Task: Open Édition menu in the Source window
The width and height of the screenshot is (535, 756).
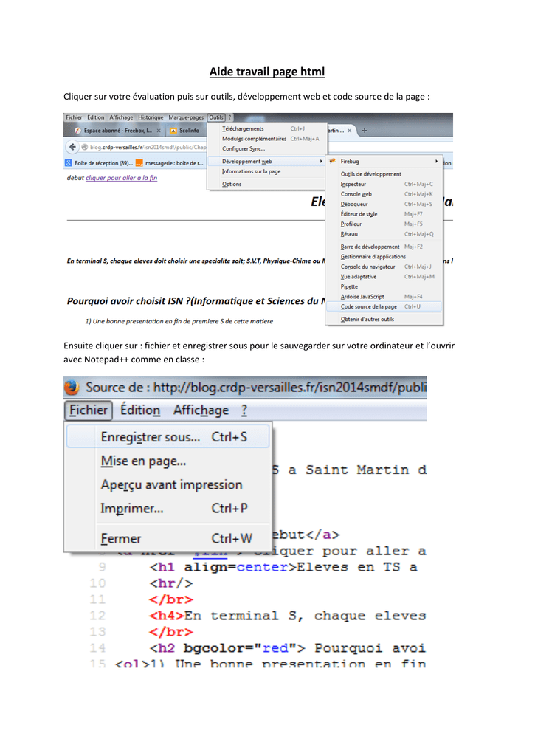Action: click(140, 410)
